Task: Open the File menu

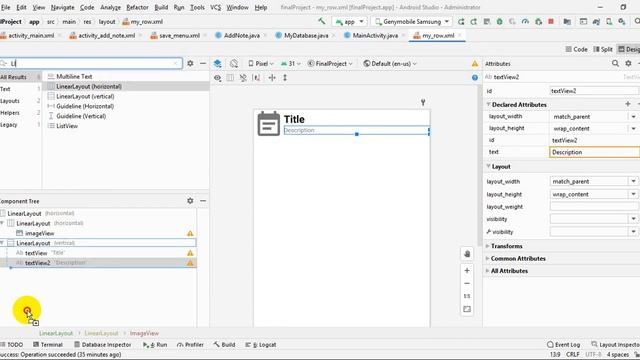Action: coord(6,7)
